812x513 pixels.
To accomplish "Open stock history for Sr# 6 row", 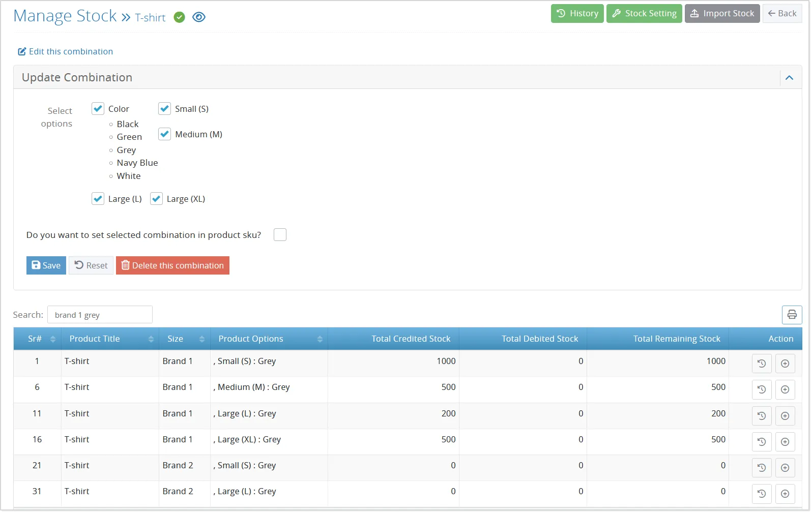I will tap(762, 389).
